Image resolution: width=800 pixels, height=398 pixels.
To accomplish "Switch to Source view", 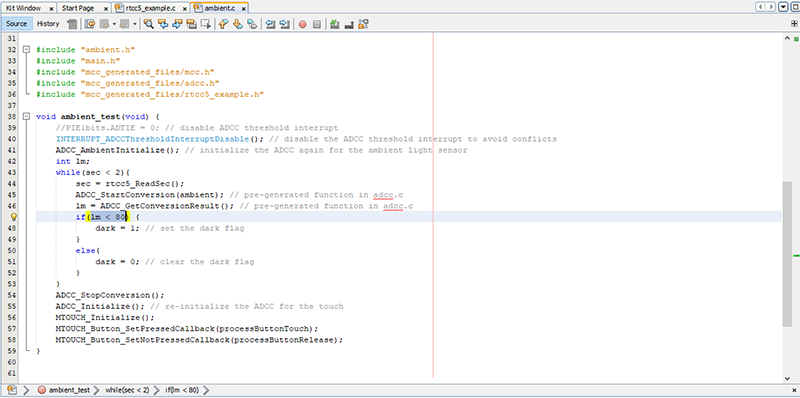I will [x=17, y=24].
